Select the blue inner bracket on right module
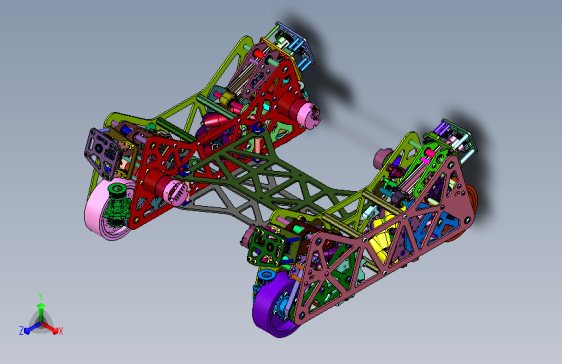562x364 pixels. (x=435, y=228)
